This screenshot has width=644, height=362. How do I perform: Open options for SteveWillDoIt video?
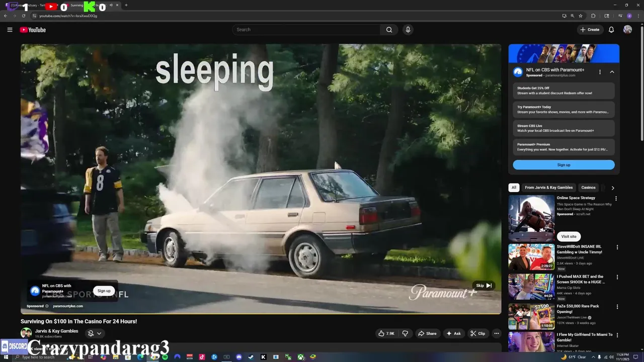617,247
